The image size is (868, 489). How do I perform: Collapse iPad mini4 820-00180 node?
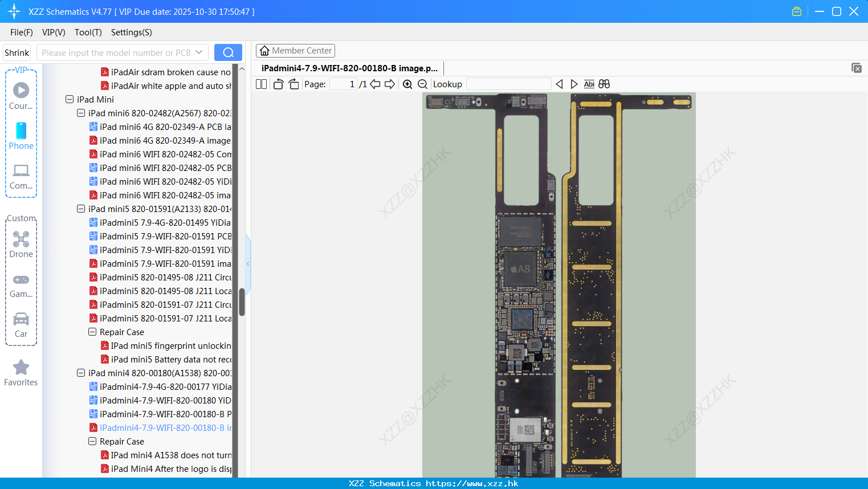(x=81, y=373)
